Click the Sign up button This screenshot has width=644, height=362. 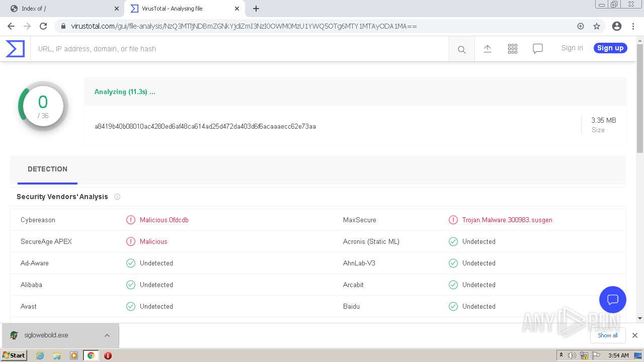pyautogui.click(x=610, y=48)
